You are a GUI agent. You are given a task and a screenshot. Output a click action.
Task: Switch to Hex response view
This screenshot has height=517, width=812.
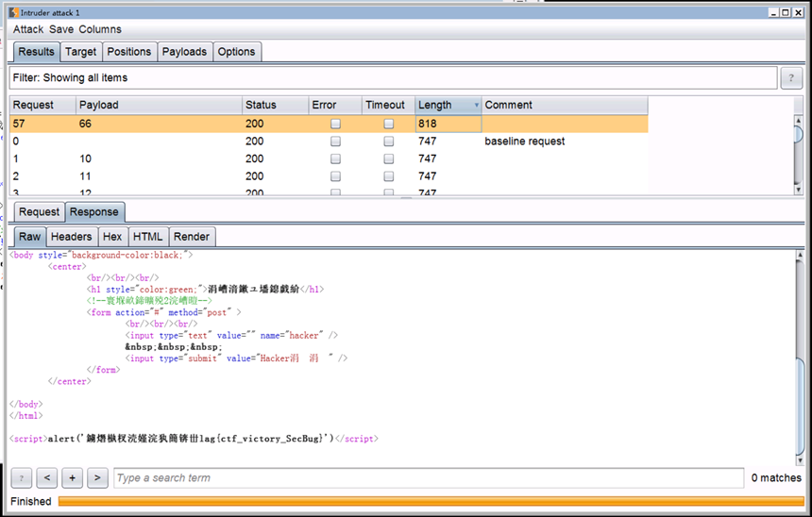pyautogui.click(x=112, y=237)
